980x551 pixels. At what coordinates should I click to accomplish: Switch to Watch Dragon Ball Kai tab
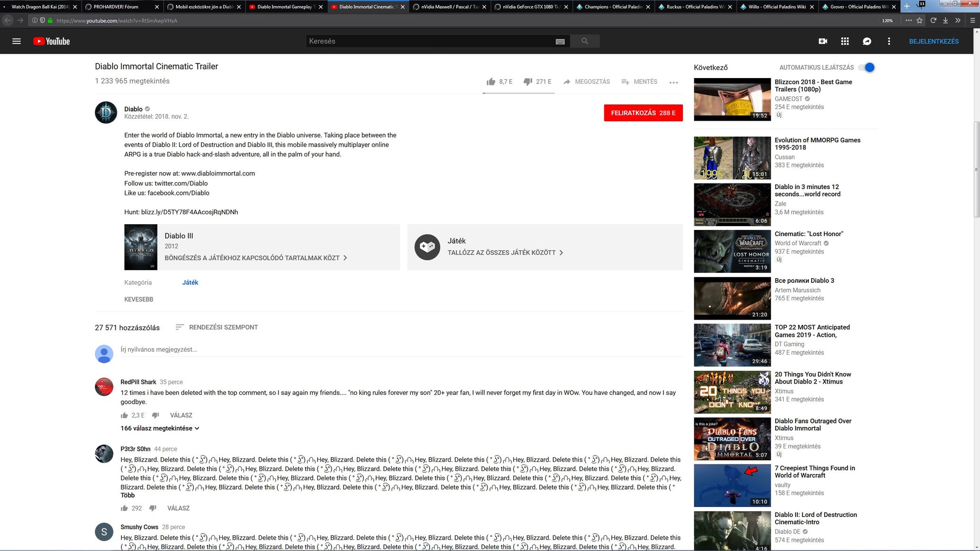(40, 7)
